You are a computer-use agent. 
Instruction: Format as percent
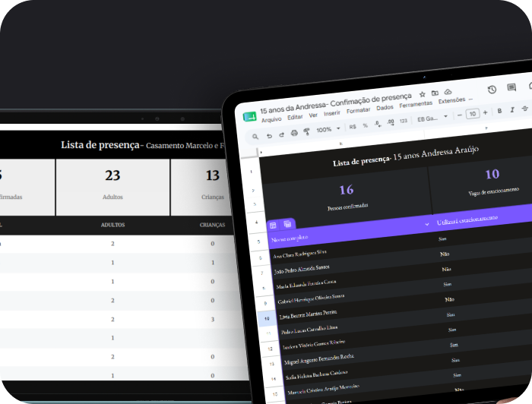tap(365, 125)
